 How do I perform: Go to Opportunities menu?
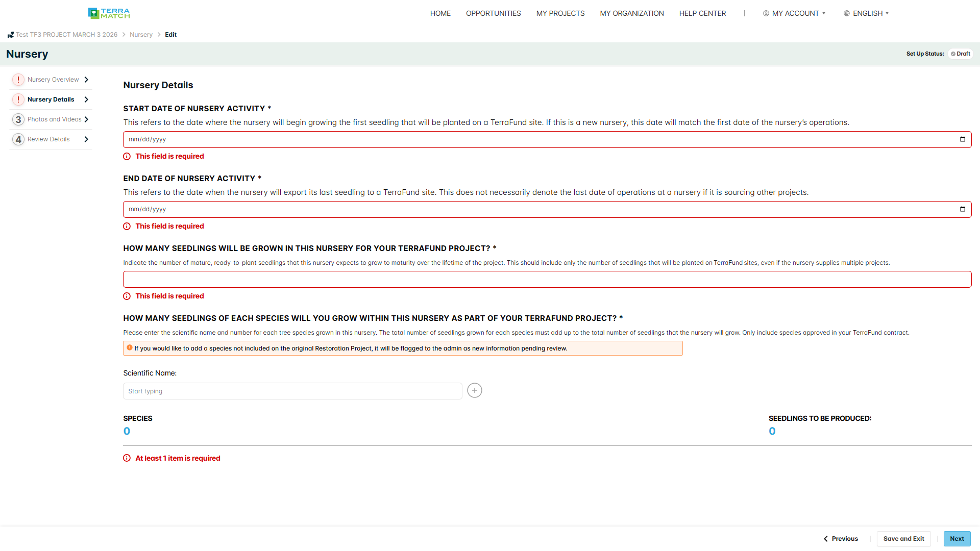(x=494, y=13)
